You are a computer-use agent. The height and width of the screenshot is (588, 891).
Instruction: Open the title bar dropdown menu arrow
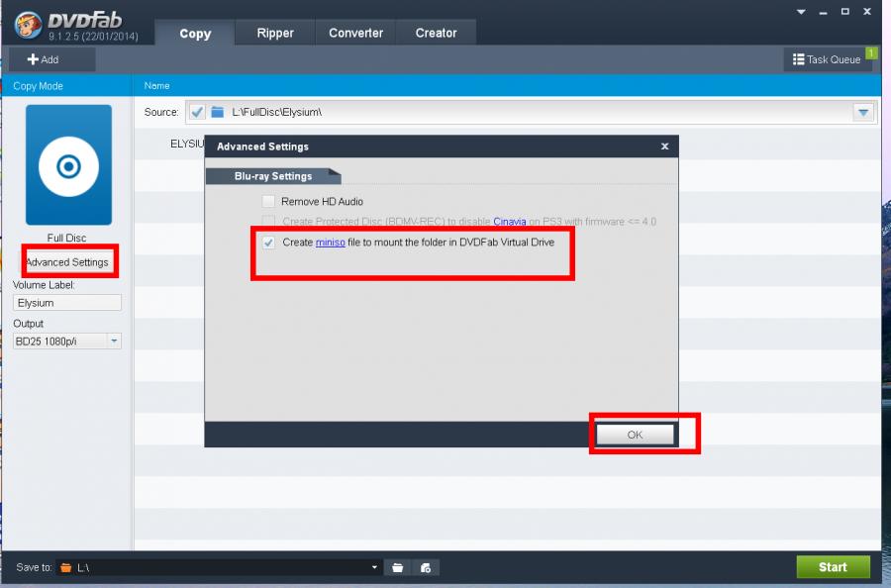tap(801, 11)
